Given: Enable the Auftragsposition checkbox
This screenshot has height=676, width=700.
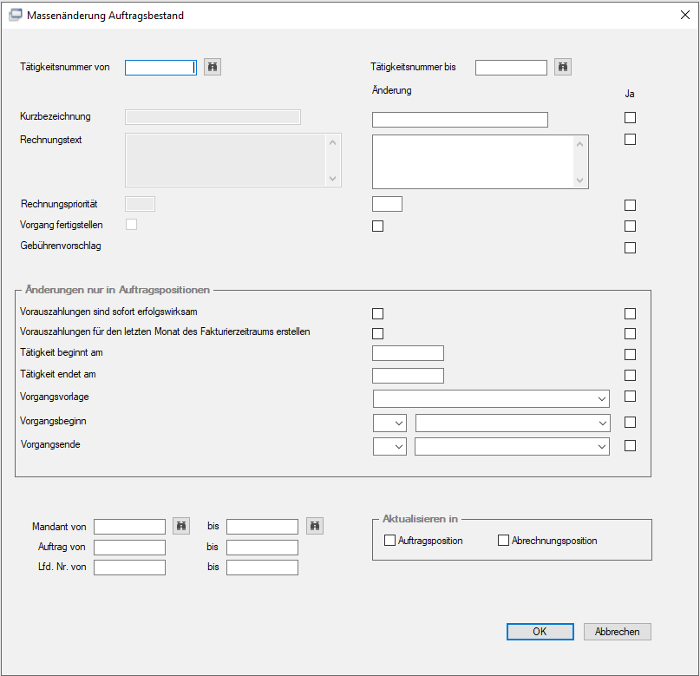Looking at the screenshot, I should pyautogui.click(x=390, y=540).
